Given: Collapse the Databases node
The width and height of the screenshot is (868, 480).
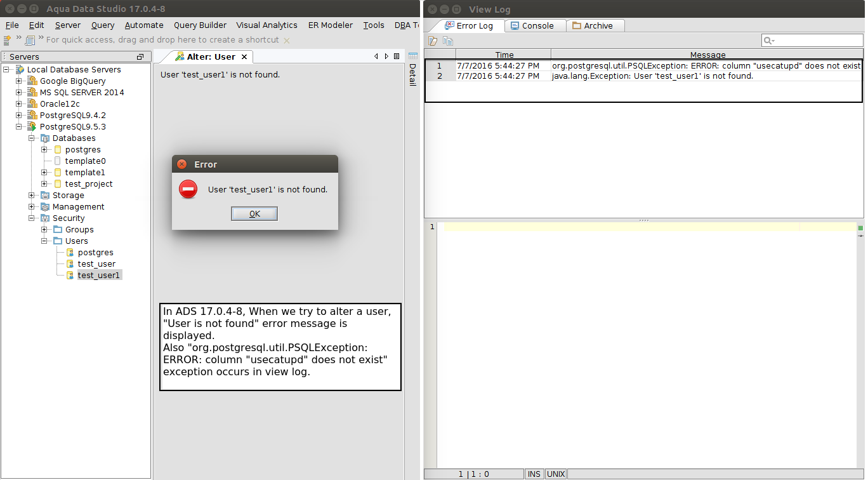Looking at the screenshot, I should [32, 138].
